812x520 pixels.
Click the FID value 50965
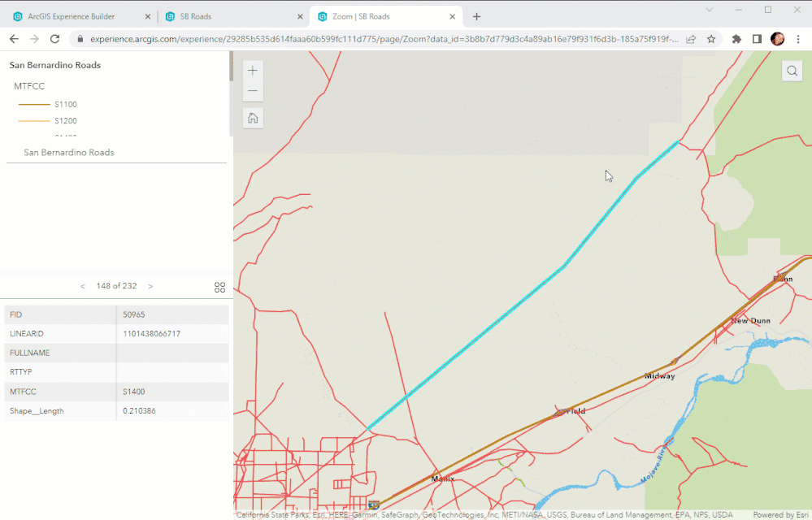point(134,314)
